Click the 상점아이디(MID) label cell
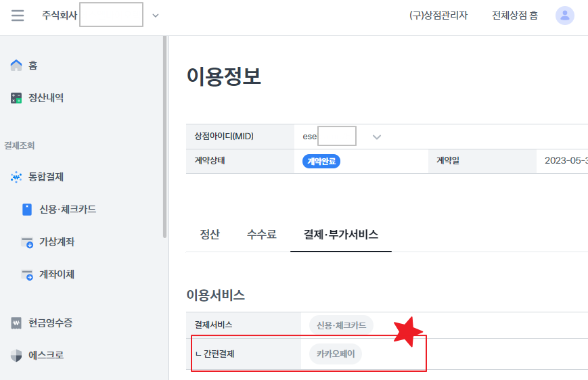This screenshot has height=380, width=588. [240, 137]
